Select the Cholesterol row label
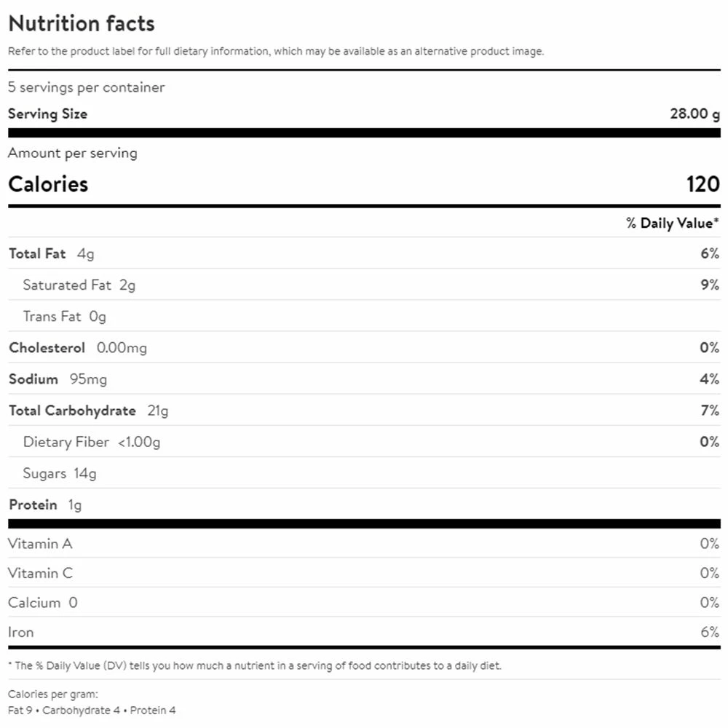728x728 pixels. point(47,347)
